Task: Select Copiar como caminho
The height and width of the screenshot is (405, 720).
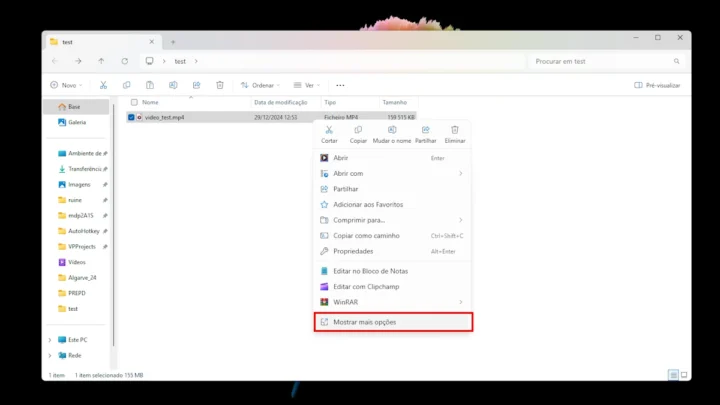Action: pyautogui.click(x=393, y=236)
